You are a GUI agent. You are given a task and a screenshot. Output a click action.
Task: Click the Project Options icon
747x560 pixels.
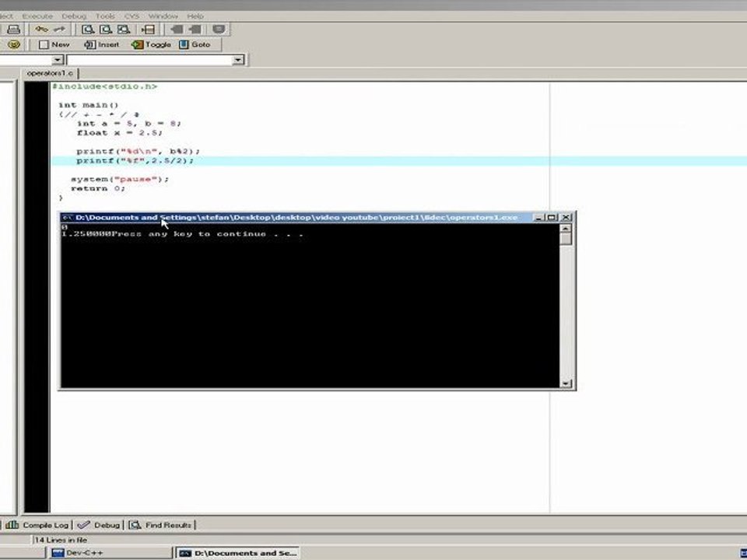point(218,30)
